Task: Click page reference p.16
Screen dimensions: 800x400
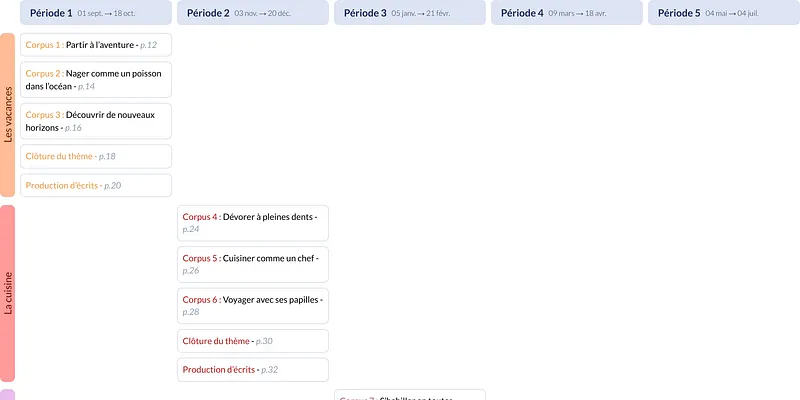Action: pyautogui.click(x=73, y=128)
